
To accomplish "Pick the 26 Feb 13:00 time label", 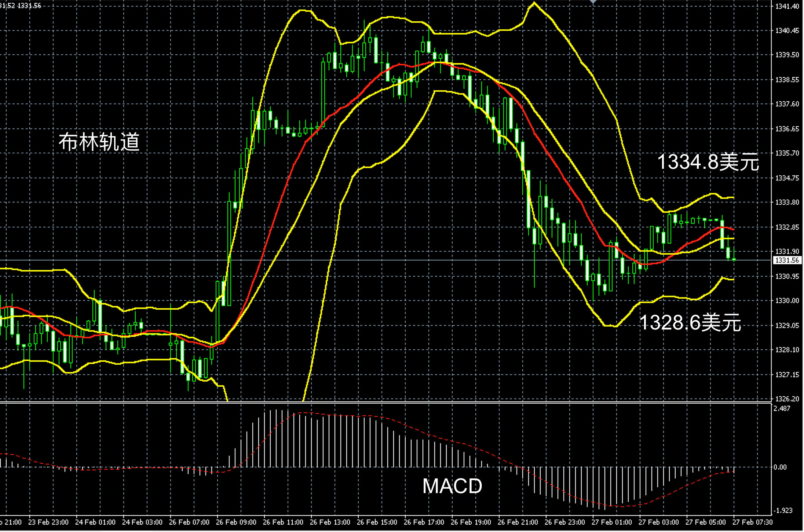I will (x=330, y=522).
